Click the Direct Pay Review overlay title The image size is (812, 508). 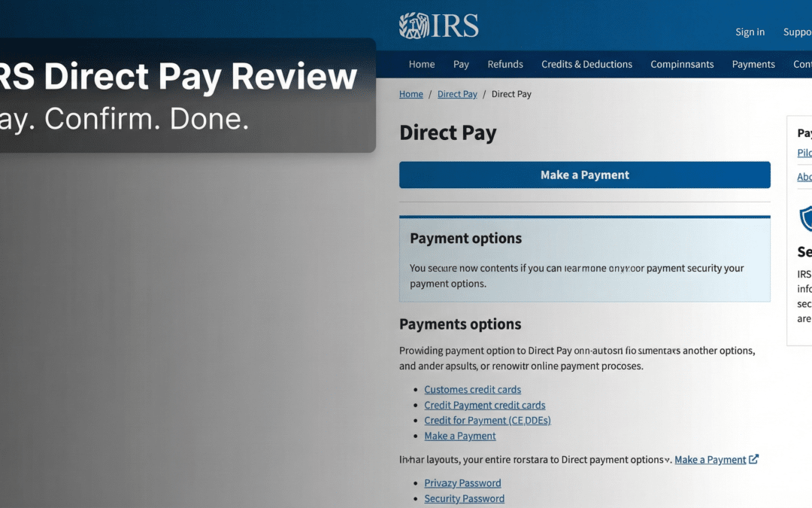tap(178, 77)
